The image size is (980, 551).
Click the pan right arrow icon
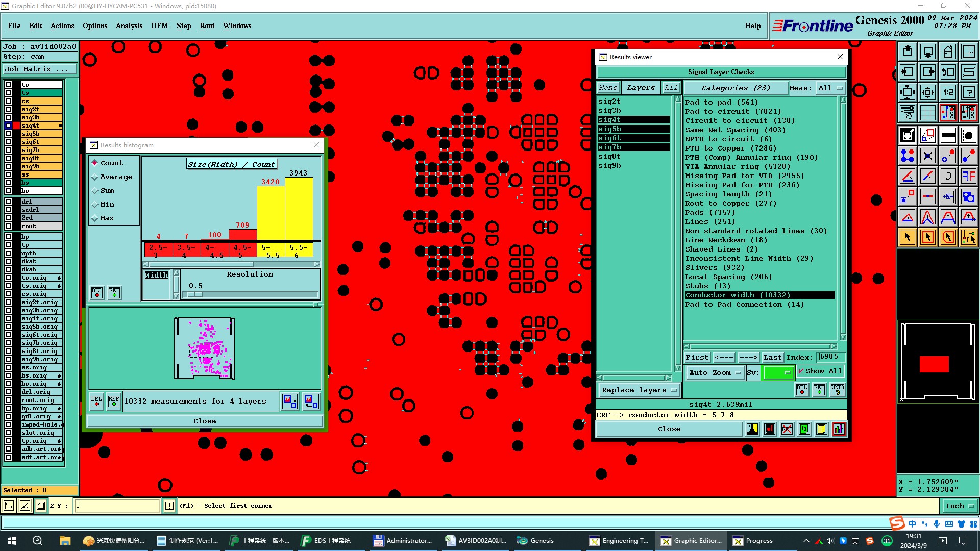(x=927, y=72)
